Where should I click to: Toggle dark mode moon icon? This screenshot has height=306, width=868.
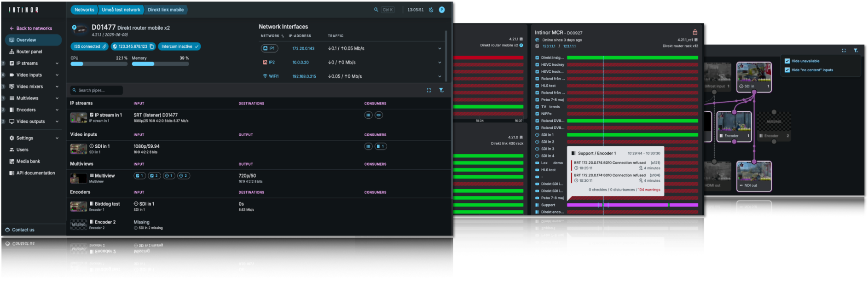click(431, 10)
